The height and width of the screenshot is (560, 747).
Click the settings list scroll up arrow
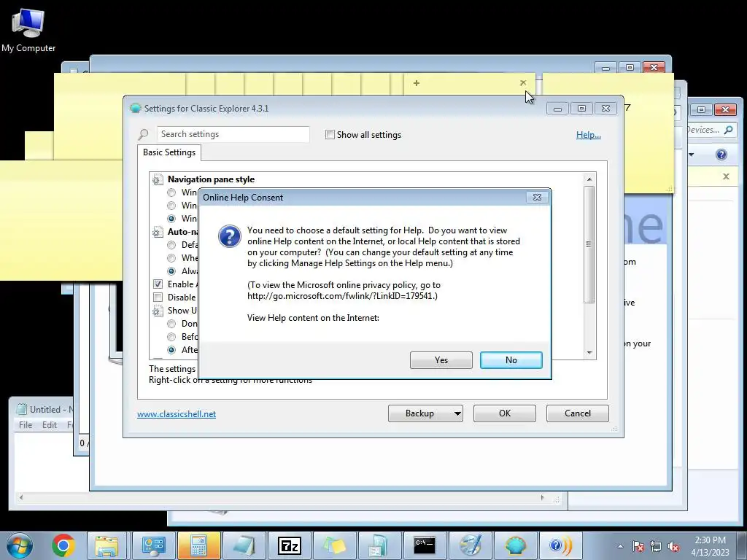click(x=589, y=179)
